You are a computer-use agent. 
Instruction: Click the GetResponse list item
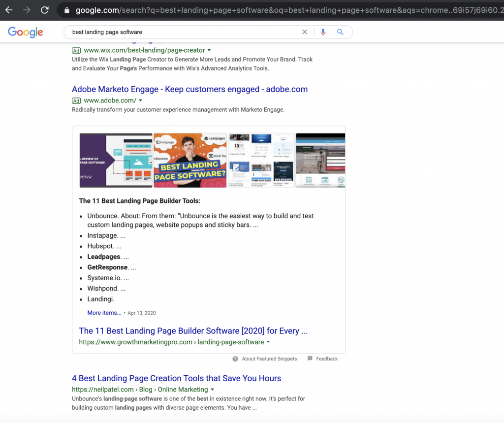pyautogui.click(x=112, y=267)
